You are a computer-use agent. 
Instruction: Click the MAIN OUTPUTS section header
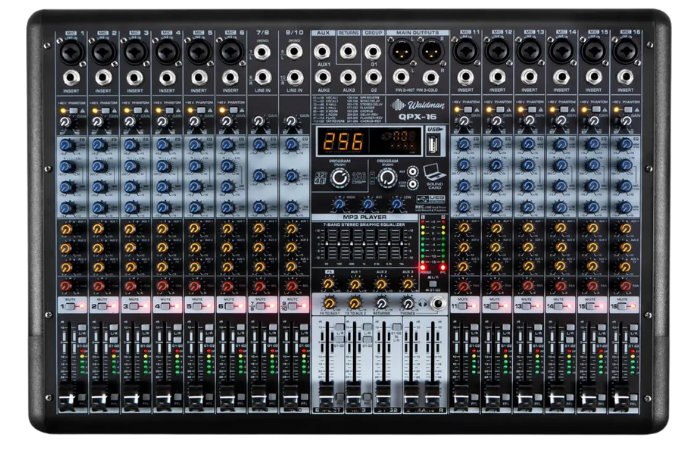point(417,34)
